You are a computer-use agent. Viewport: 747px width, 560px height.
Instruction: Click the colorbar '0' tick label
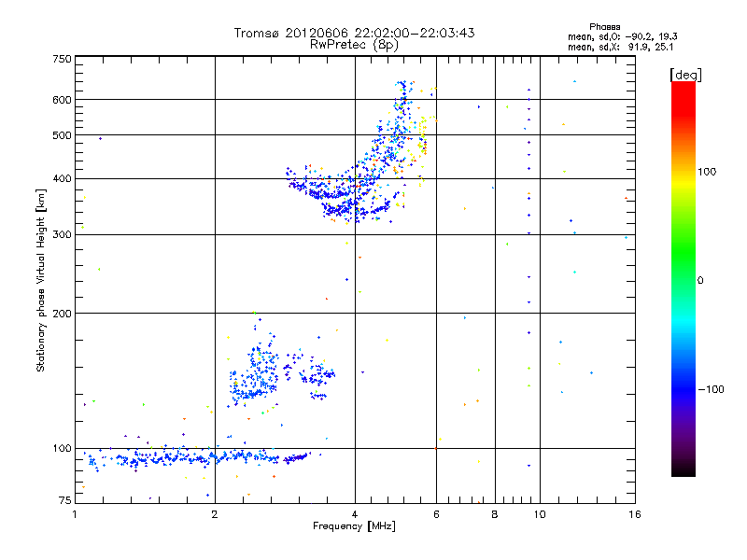[700, 281]
